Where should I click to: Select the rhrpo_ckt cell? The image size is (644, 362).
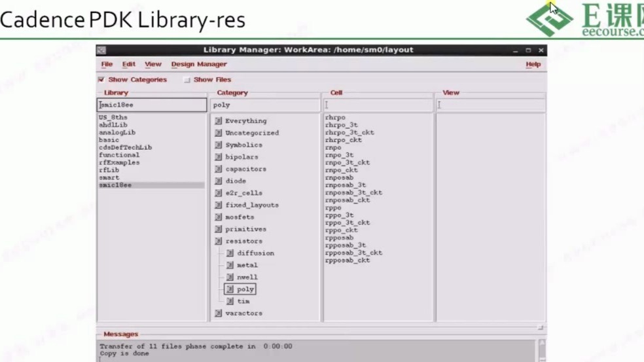(x=344, y=140)
